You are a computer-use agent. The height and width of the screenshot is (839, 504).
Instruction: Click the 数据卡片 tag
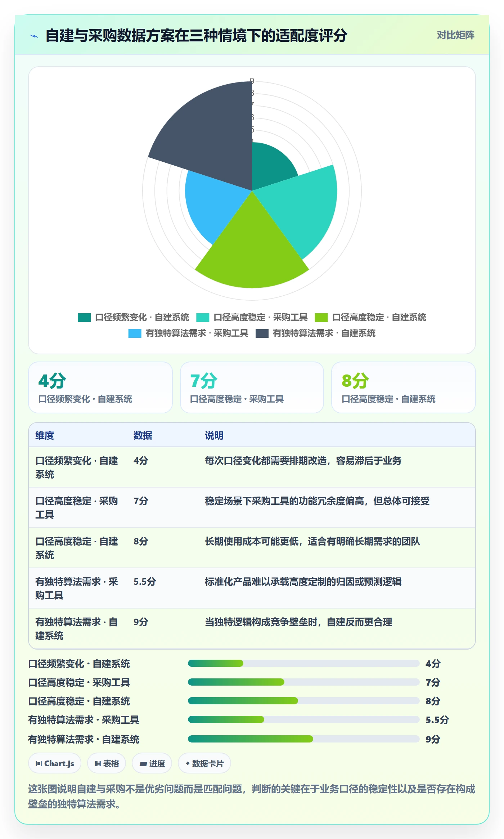(204, 763)
